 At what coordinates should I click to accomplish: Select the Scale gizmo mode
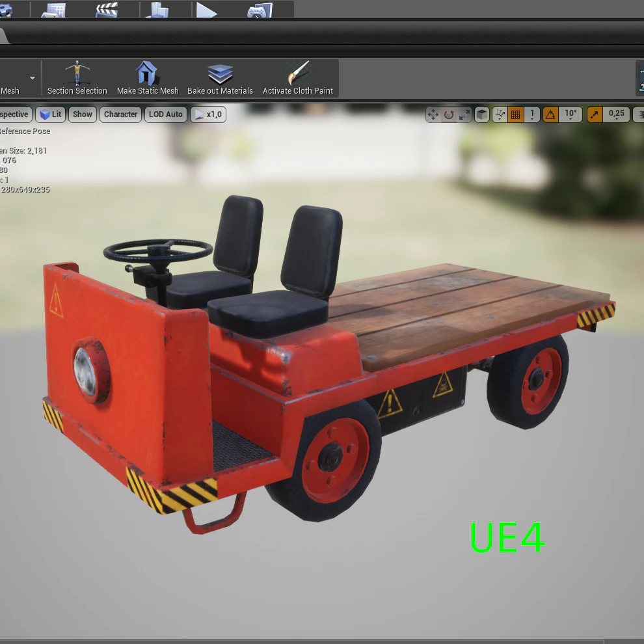[464, 114]
